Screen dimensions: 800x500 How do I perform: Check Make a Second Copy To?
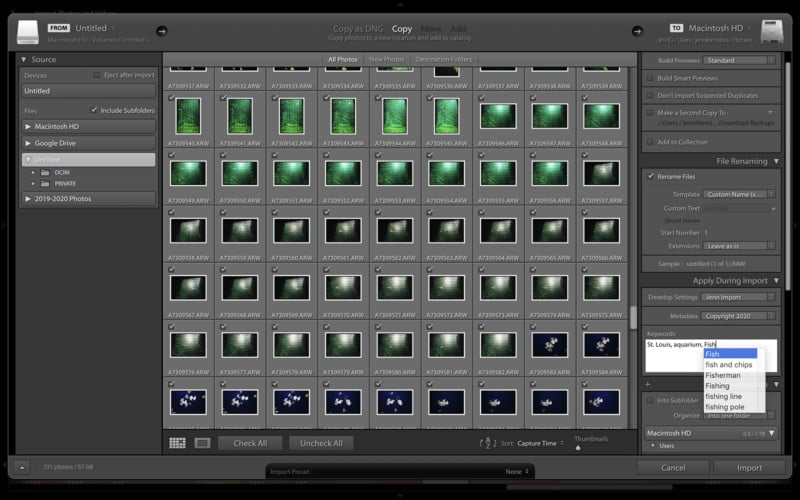[x=649, y=113]
